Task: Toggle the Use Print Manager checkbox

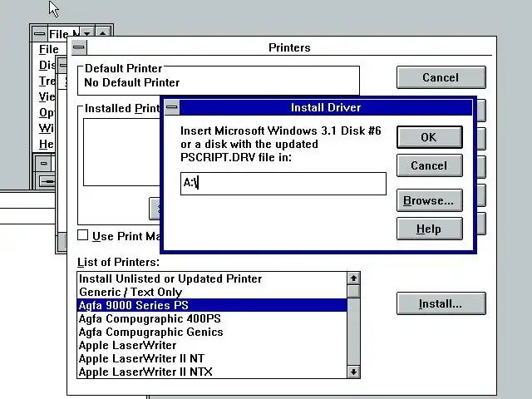Action: (x=83, y=235)
